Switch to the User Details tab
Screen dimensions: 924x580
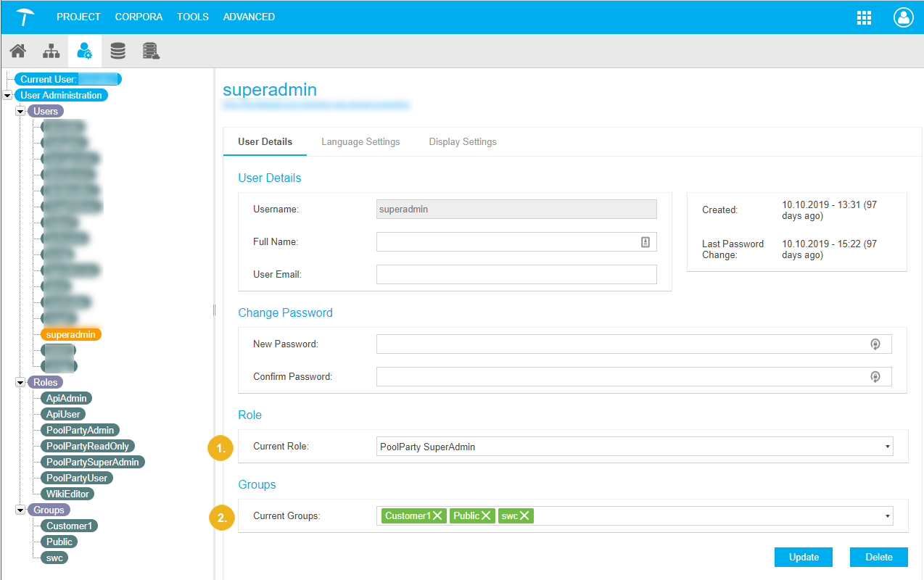tap(265, 142)
